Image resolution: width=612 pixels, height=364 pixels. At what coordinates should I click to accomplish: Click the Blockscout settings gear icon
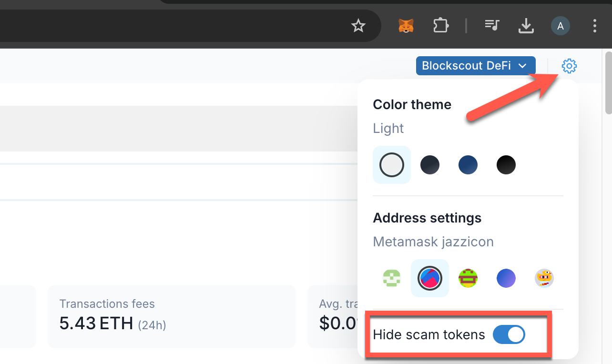pyautogui.click(x=569, y=66)
